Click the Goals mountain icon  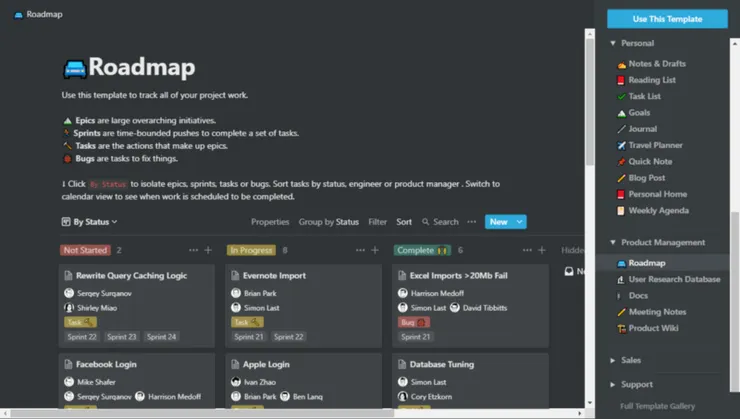point(622,113)
